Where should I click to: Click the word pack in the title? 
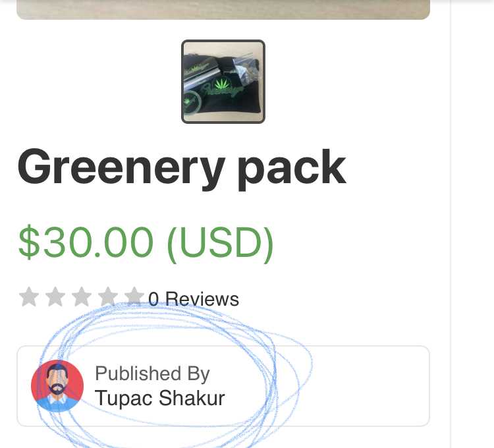point(292,170)
